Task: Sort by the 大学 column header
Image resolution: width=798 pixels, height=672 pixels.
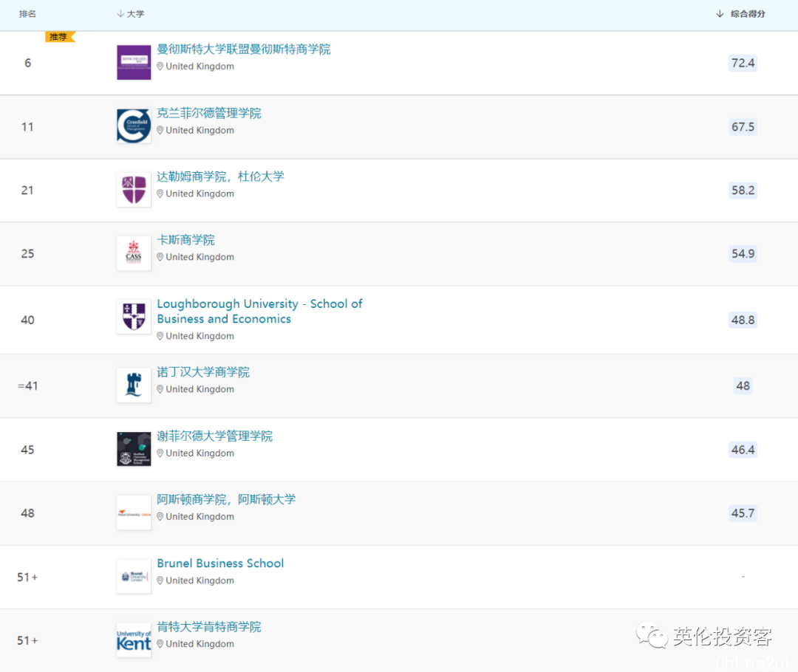Action: (x=131, y=14)
